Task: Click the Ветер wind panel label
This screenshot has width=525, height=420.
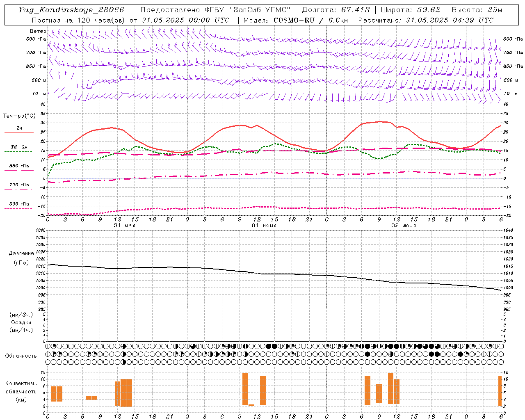Action: pyautogui.click(x=38, y=31)
